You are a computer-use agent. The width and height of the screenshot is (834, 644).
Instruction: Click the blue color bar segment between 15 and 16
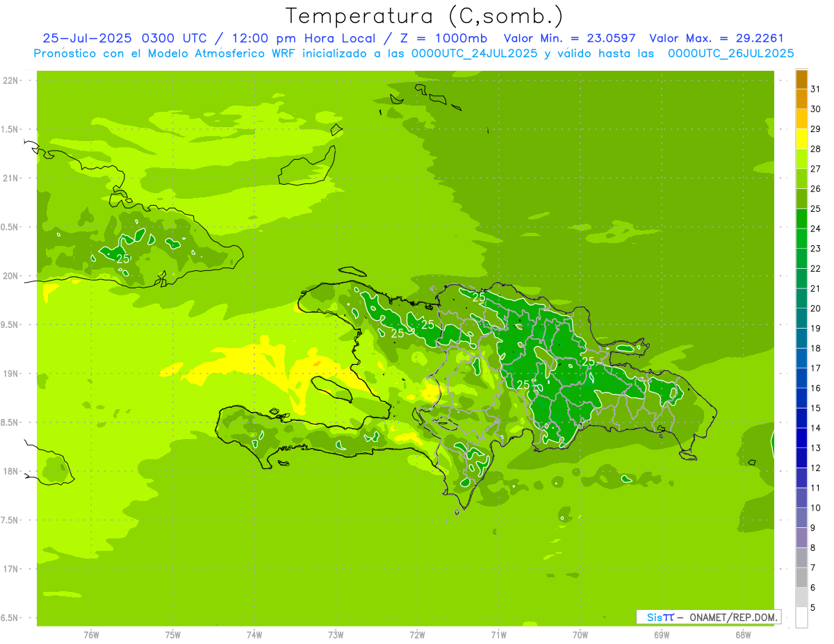[801, 398]
